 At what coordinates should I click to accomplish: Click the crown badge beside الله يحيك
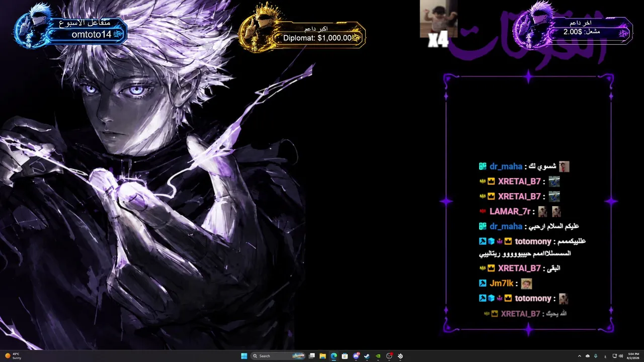click(495, 314)
